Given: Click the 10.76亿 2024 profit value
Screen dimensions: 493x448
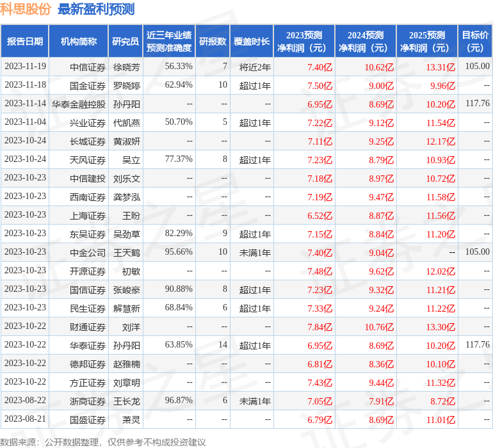Looking at the screenshot, I should click(x=379, y=327).
